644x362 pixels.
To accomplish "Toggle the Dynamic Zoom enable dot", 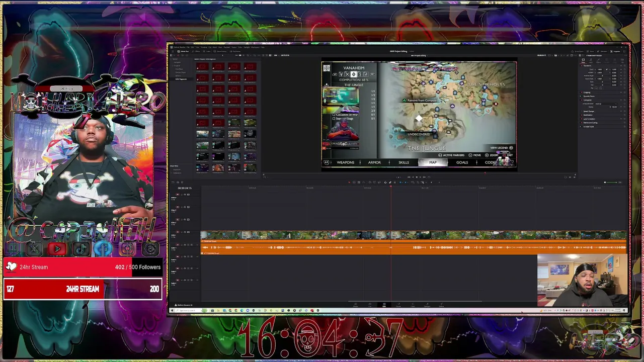I will point(581,96).
